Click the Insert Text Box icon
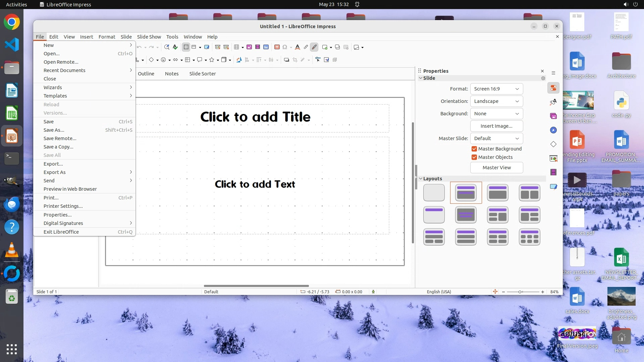 pos(277,47)
